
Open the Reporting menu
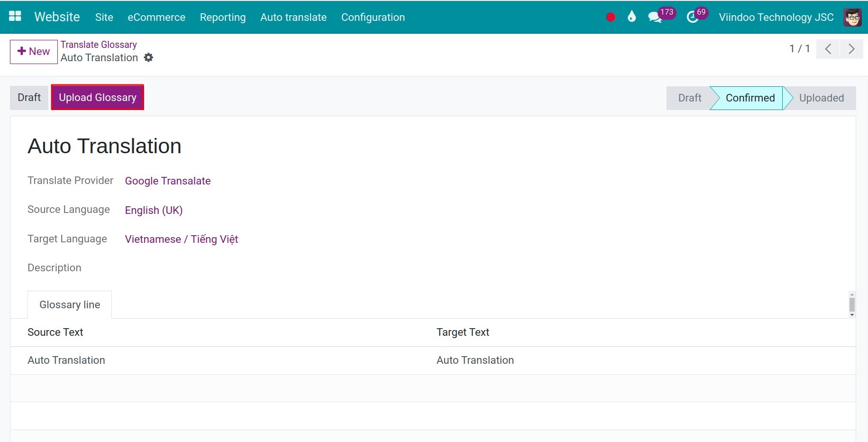pos(223,17)
